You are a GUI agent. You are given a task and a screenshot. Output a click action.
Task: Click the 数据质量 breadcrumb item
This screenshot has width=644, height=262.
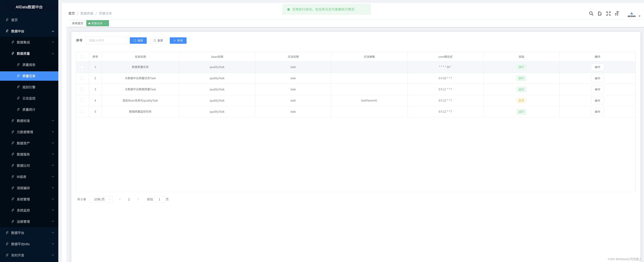[87, 14]
